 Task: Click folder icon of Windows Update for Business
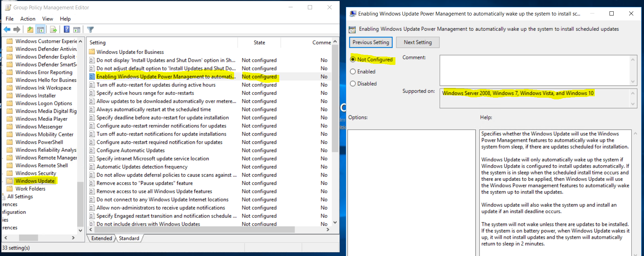tap(92, 52)
